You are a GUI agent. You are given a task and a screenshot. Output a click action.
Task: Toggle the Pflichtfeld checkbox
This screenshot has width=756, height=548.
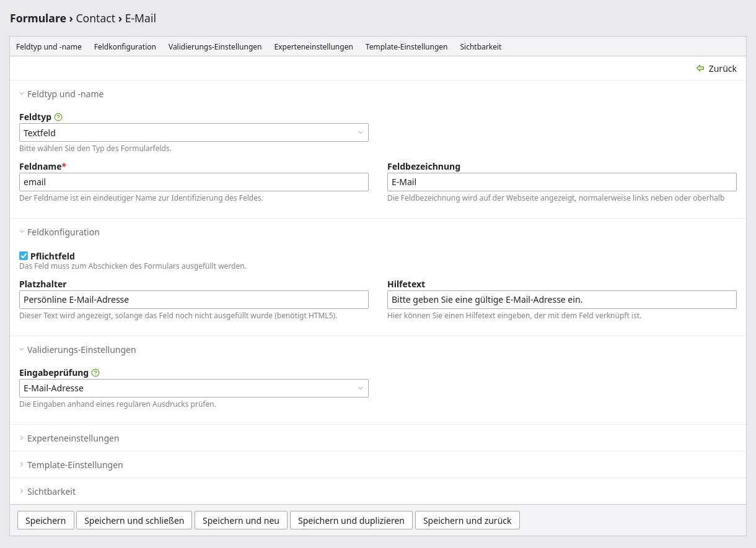point(24,256)
